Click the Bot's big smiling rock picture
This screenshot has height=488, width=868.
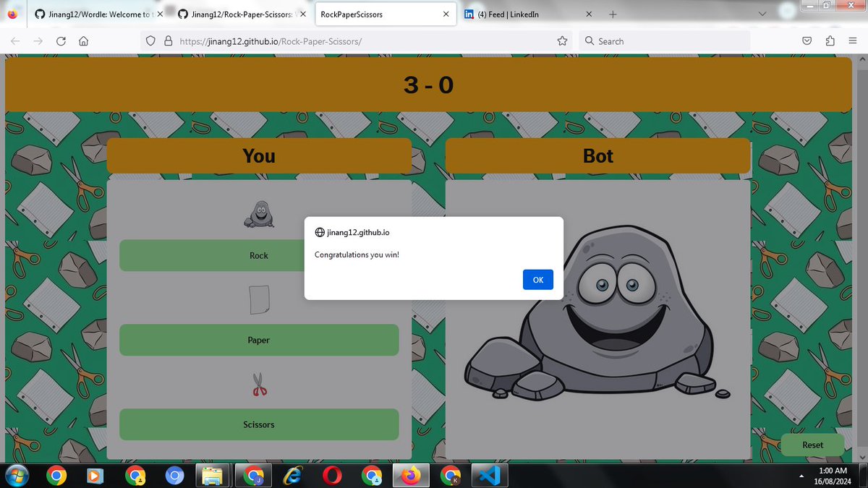(597, 314)
